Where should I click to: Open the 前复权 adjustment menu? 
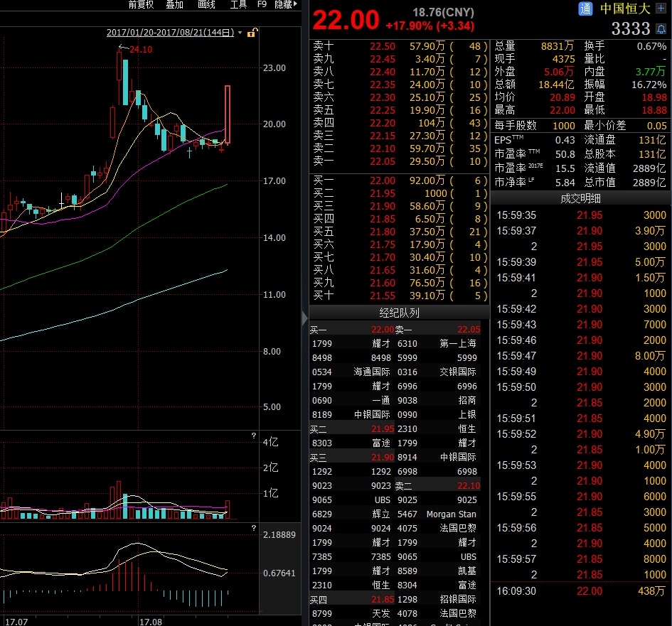141,5
